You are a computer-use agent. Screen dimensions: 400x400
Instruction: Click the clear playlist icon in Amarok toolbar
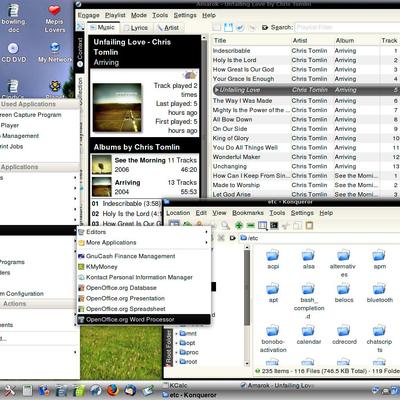tap(217, 27)
